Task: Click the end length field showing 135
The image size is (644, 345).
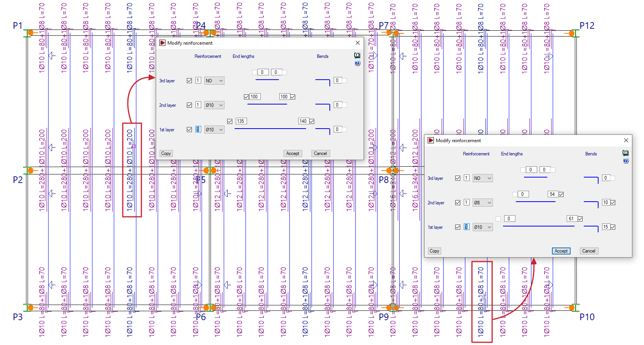Action: 241,121
